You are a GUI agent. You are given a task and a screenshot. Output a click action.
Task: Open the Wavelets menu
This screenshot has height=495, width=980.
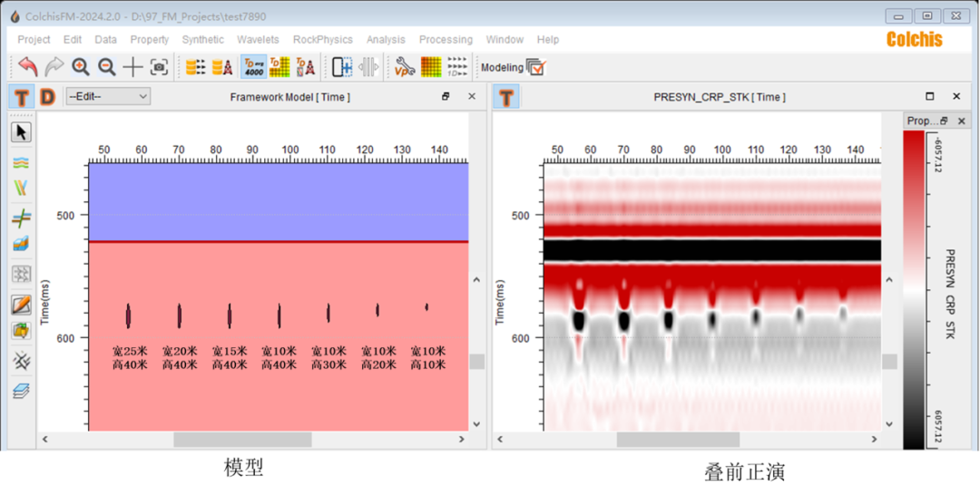coord(258,40)
